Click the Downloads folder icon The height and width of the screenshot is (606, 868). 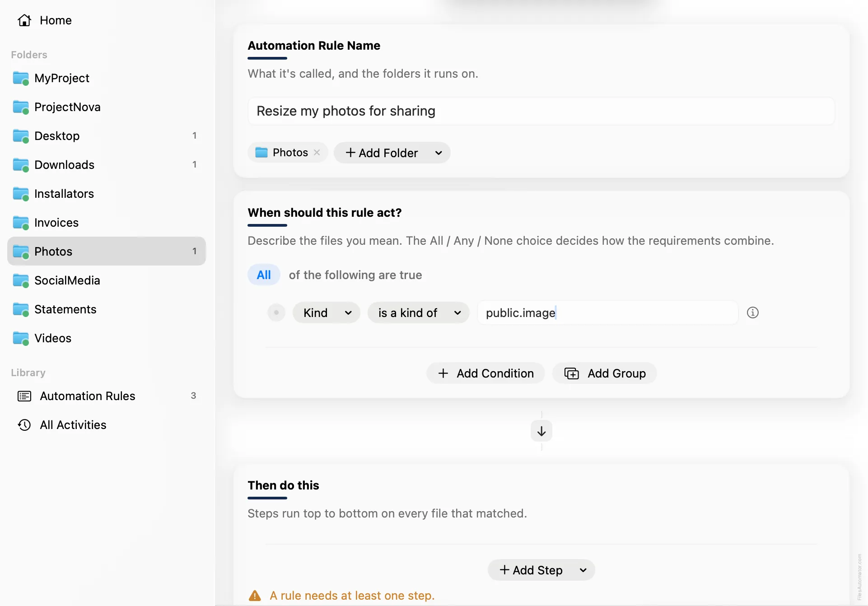pyautogui.click(x=21, y=165)
